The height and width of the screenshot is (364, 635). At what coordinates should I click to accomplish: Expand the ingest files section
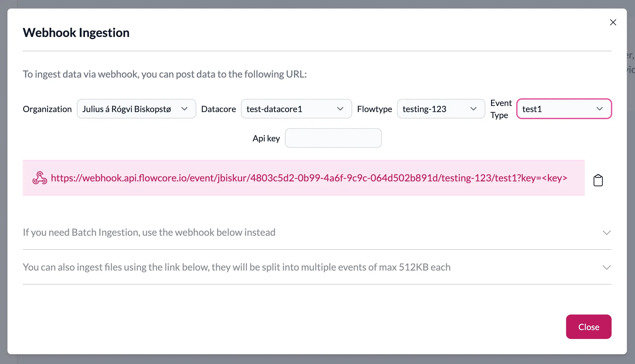pyautogui.click(x=317, y=267)
